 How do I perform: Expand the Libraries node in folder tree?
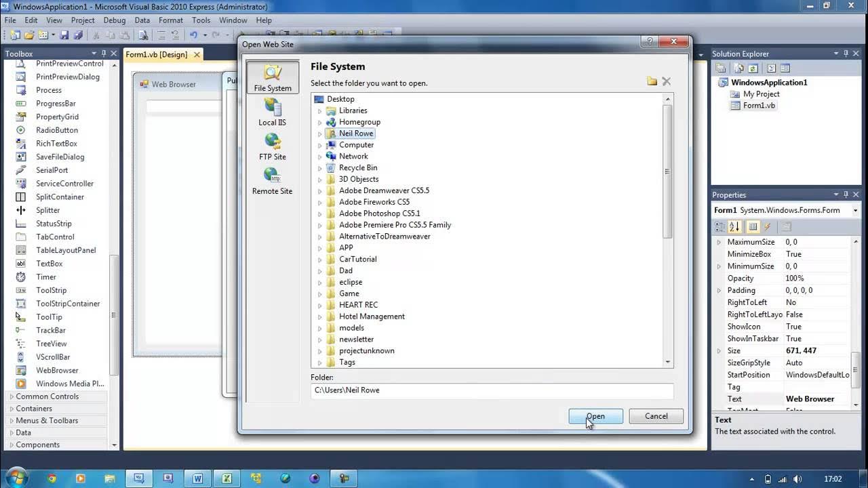click(x=320, y=110)
